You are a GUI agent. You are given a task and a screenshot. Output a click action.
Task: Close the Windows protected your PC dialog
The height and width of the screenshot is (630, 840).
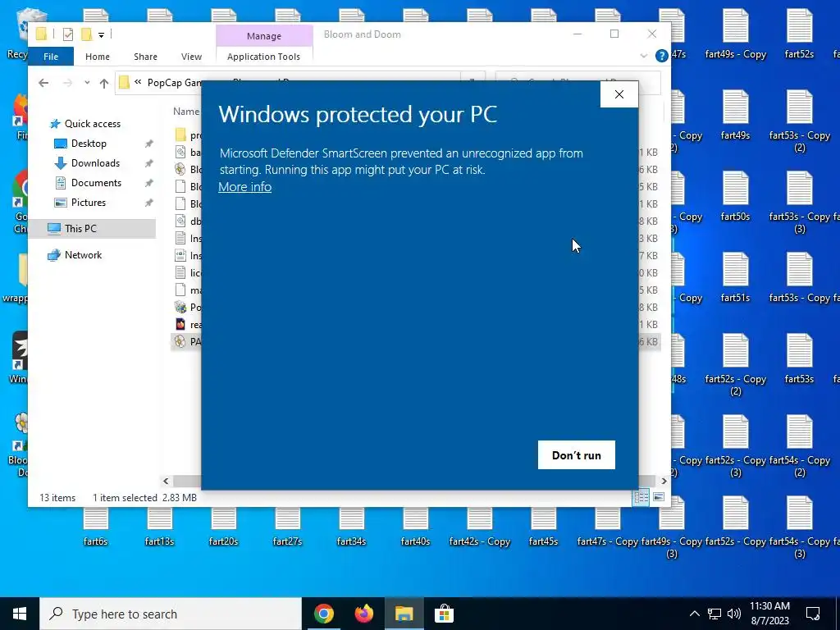click(x=619, y=94)
